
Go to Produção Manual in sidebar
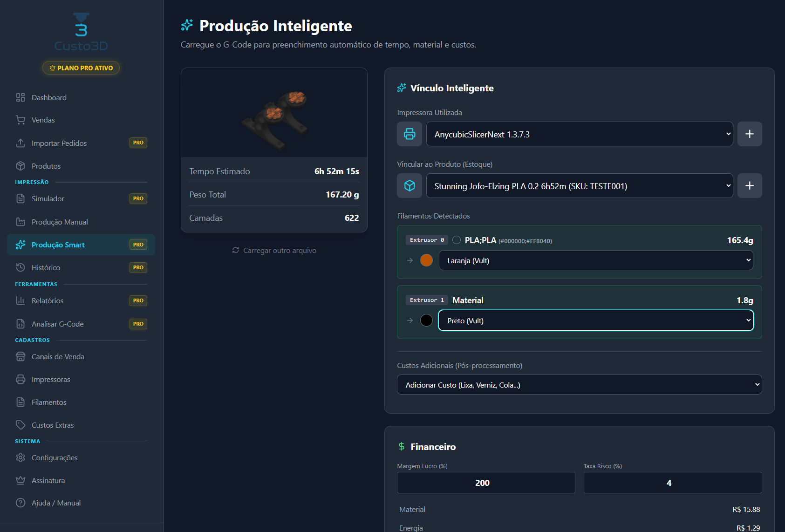(x=60, y=222)
